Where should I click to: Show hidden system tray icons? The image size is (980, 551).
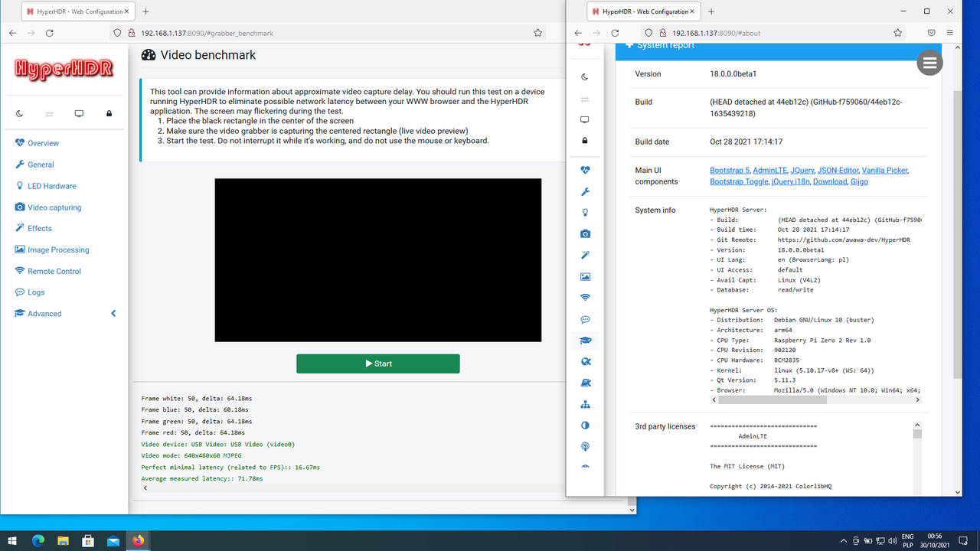coord(844,540)
